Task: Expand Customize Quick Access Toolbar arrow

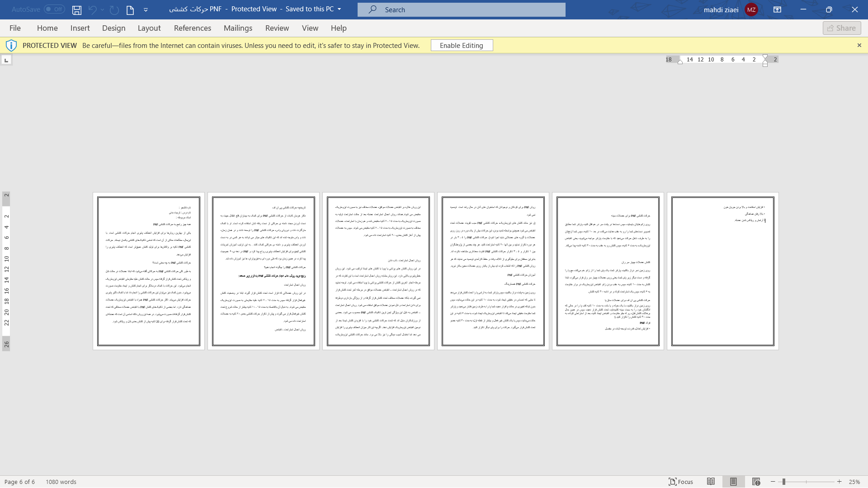Action: tap(146, 9)
